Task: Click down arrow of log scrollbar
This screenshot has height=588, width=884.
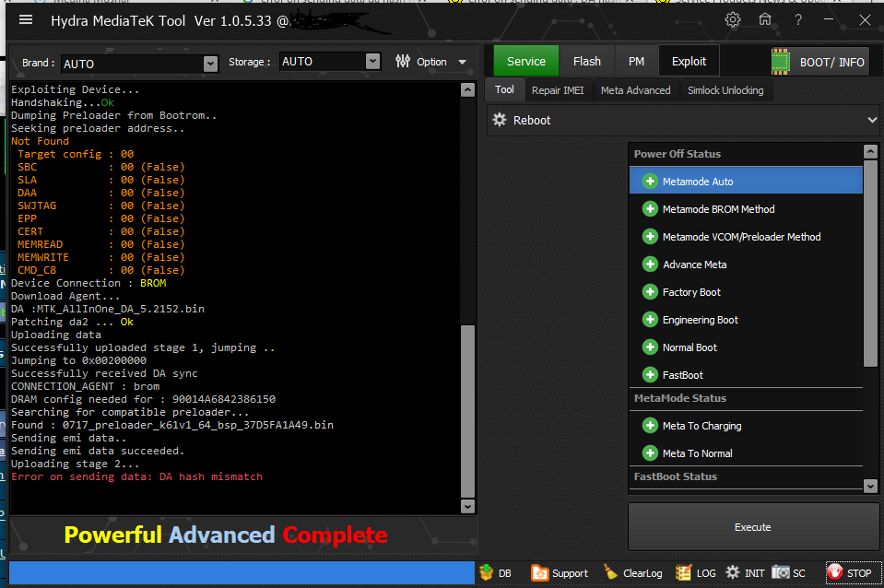Action: click(467, 506)
